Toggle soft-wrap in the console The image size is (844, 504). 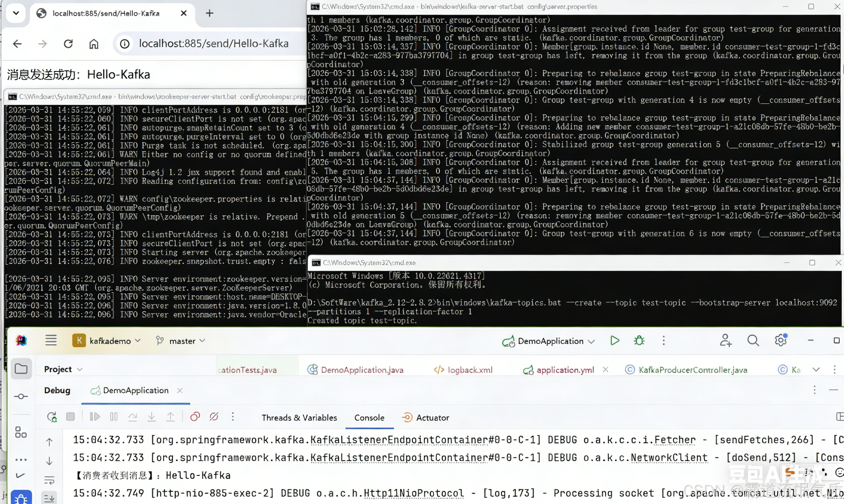(x=49, y=480)
